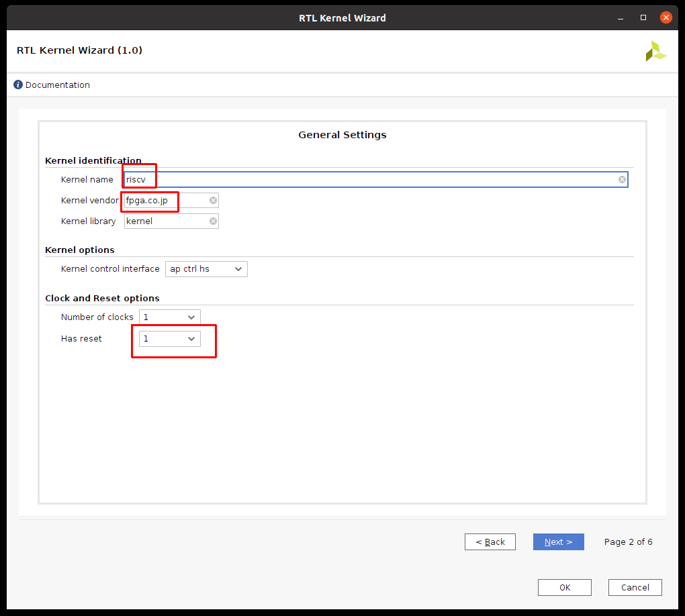Click into the Kernel vendor field
Screen dimensions: 685x616
click(171, 201)
